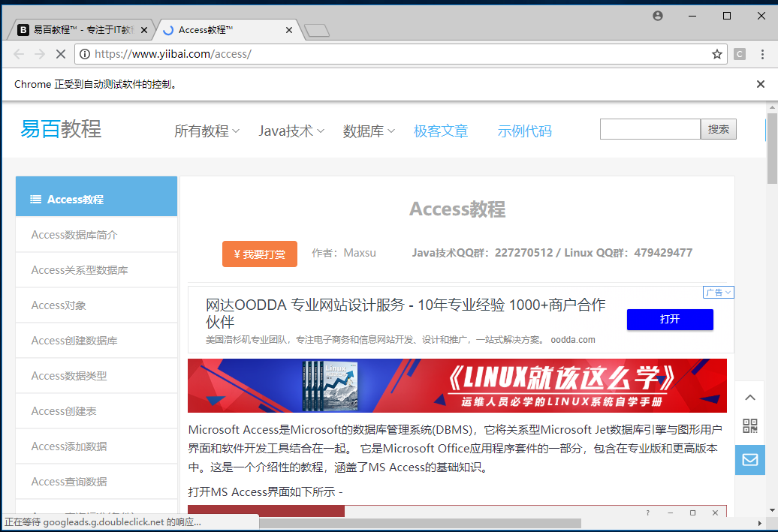778x532 pixels.
Task: Click the blue envelope mail icon
Action: (x=749, y=460)
